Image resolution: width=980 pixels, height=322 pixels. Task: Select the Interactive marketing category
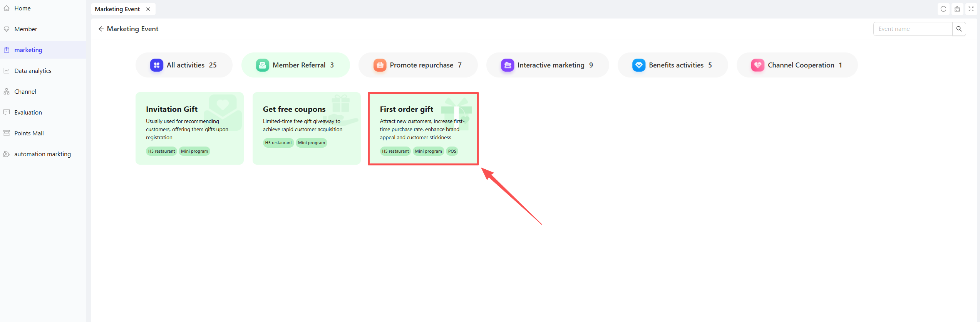pos(548,65)
